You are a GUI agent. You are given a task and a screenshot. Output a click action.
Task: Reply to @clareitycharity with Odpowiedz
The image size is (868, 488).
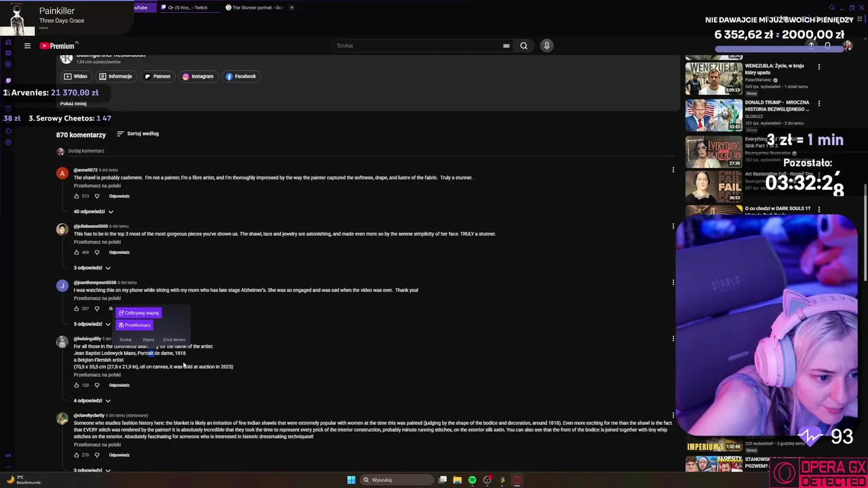tap(119, 455)
